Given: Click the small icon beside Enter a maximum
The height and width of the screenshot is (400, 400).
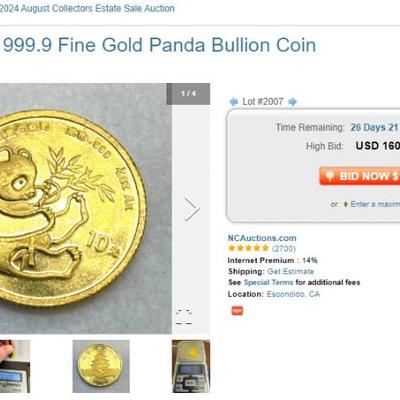Looking at the screenshot, I should pyautogui.click(x=346, y=204).
